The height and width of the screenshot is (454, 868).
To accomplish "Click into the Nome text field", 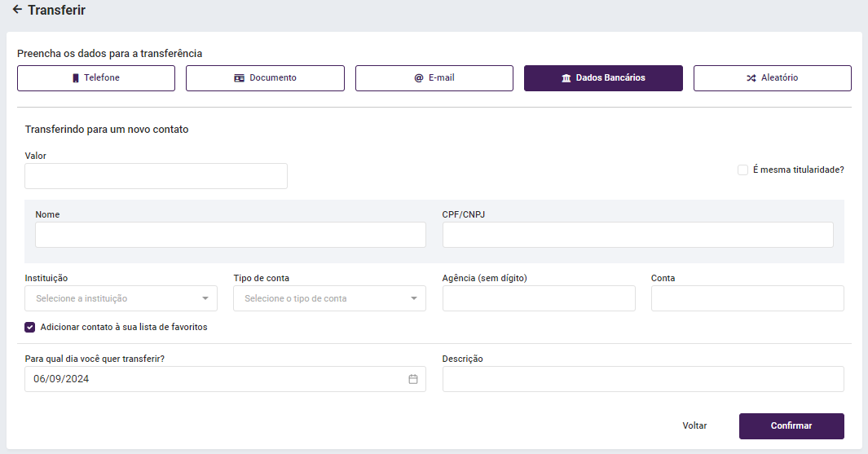I will click(230, 235).
